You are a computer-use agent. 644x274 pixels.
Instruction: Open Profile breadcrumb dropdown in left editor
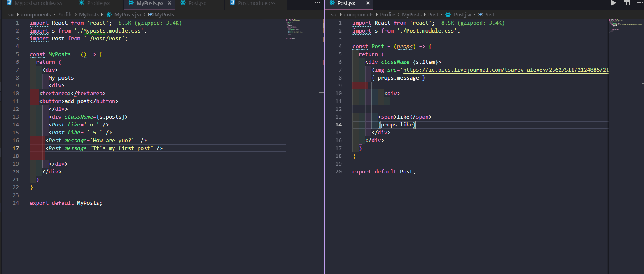tap(64, 14)
